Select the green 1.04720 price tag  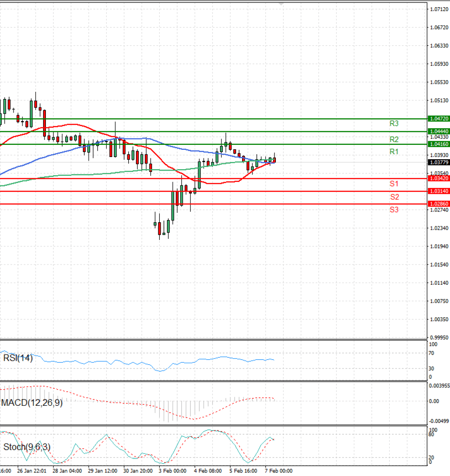(x=438, y=119)
